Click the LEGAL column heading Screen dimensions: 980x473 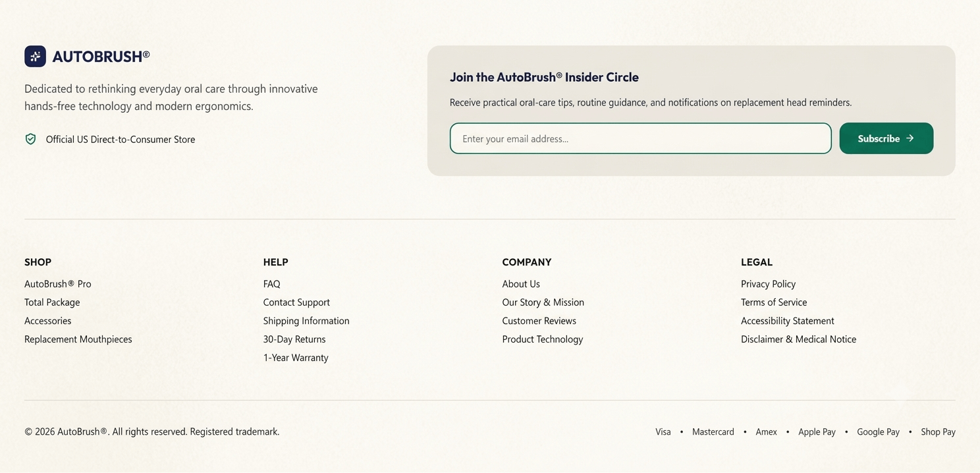[x=757, y=262]
